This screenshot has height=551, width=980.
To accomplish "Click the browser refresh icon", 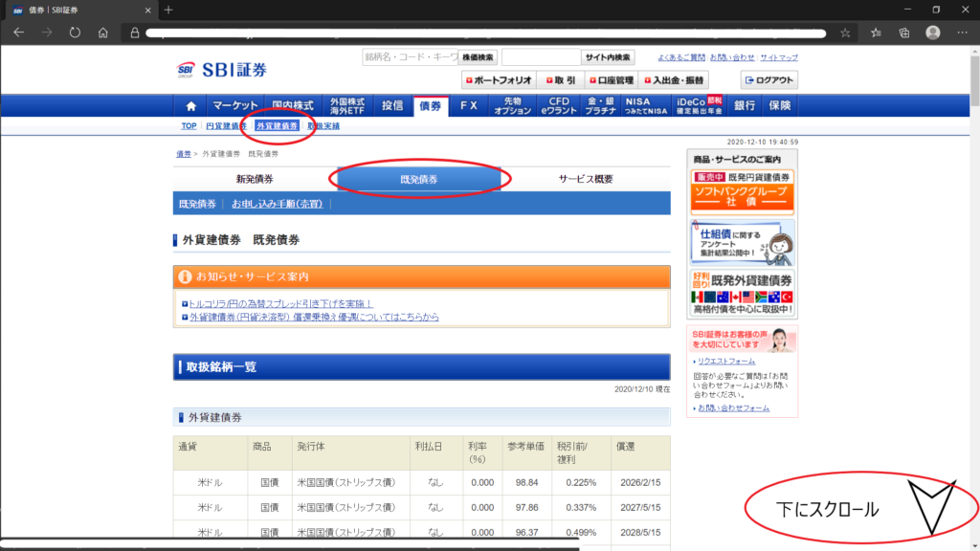I will (x=75, y=33).
